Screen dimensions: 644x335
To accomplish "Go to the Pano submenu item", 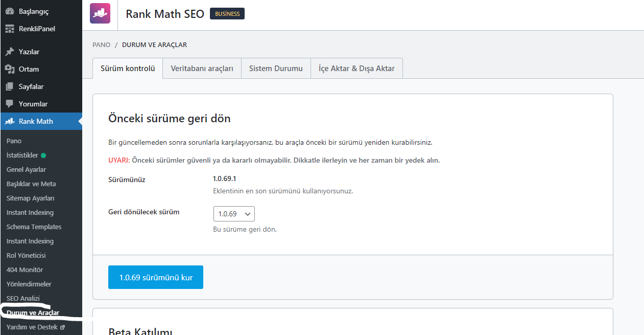I will click(14, 141).
